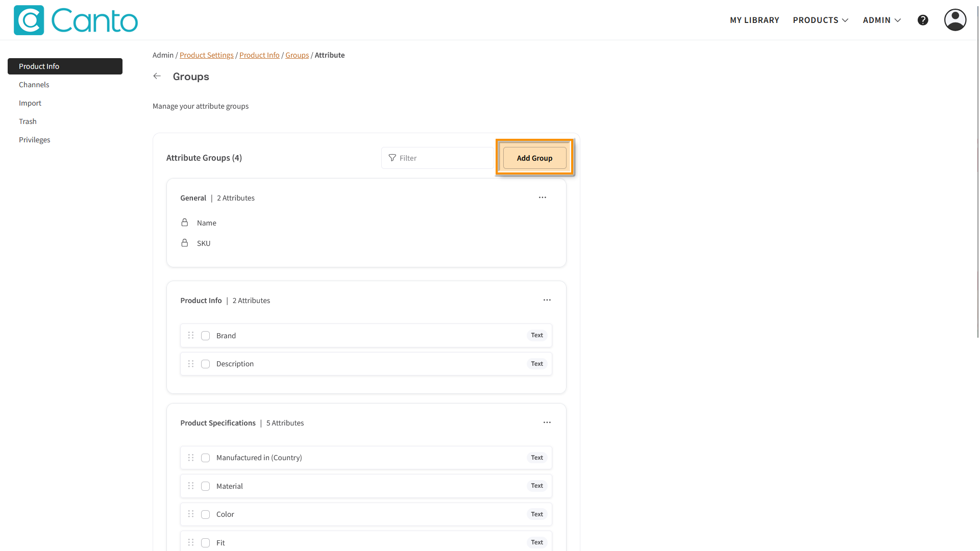Image resolution: width=980 pixels, height=551 pixels.
Task: Open the user profile avatar
Action: [955, 20]
